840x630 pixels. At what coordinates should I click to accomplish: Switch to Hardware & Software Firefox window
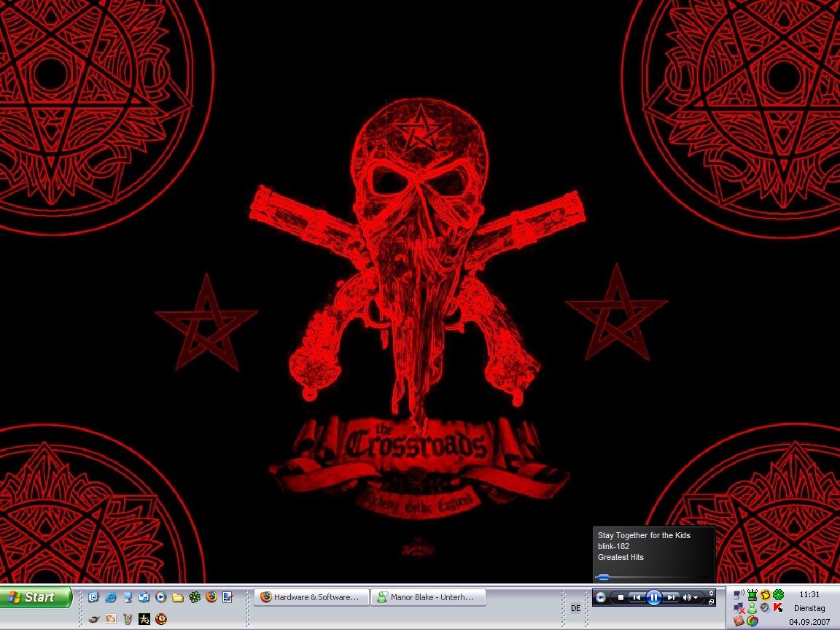click(311, 597)
